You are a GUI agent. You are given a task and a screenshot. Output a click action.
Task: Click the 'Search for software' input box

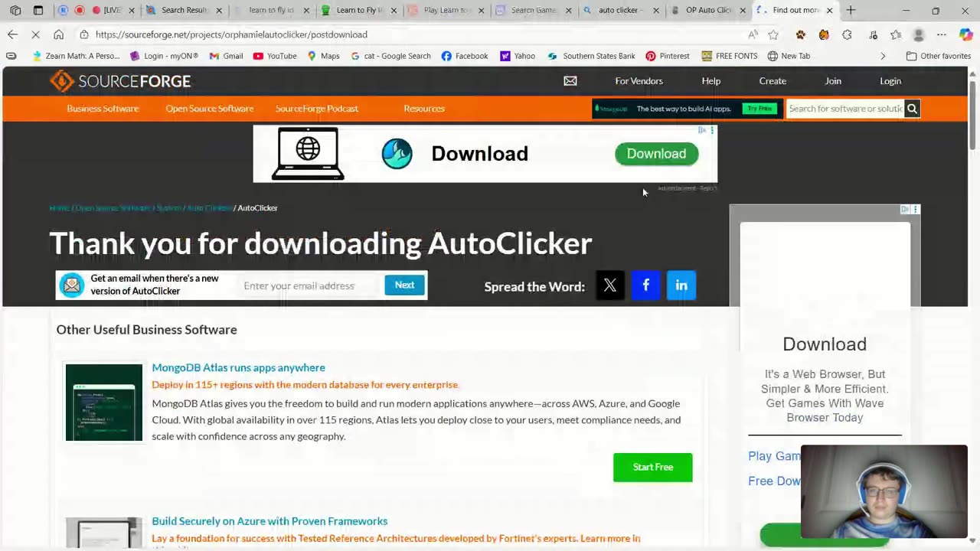tap(845, 109)
